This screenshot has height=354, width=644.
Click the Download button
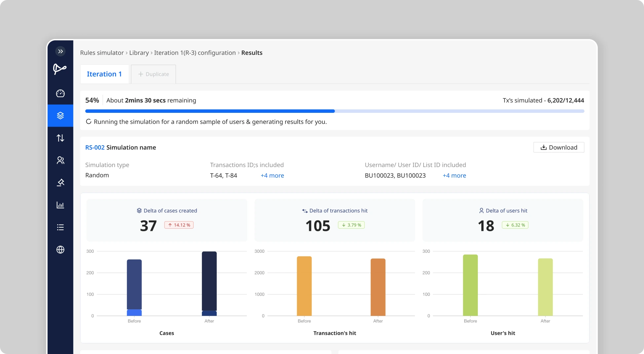point(559,148)
